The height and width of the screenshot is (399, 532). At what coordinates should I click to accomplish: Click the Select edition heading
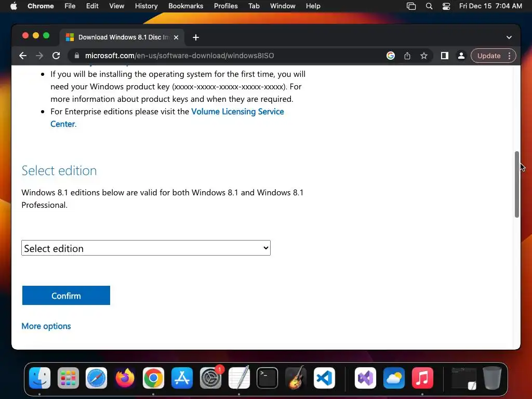(59, 170)
